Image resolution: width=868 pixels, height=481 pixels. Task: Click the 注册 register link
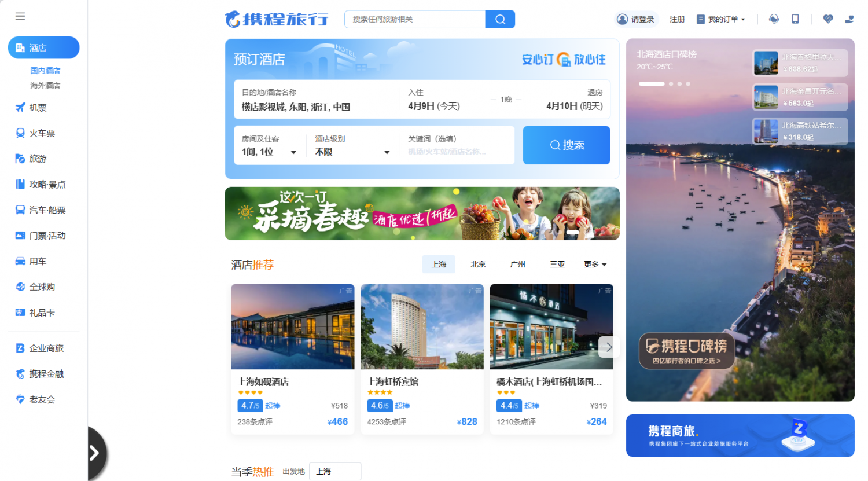click(x=677, y=19)
